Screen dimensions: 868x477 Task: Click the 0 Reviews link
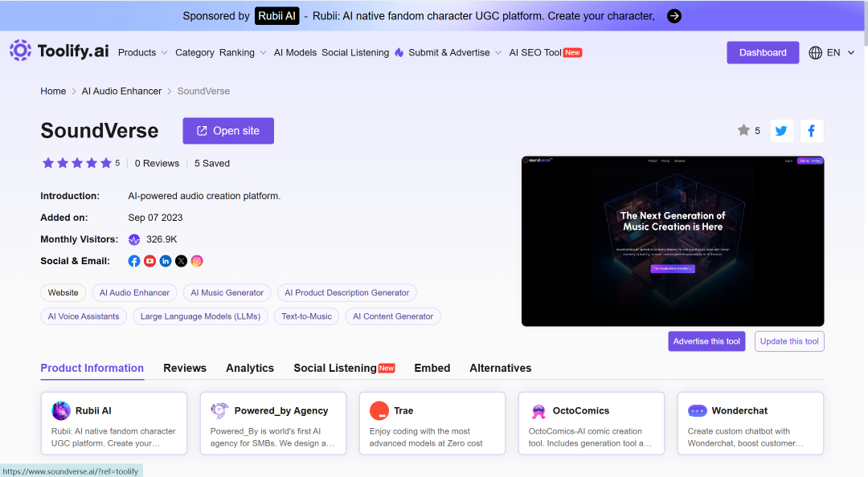158,163
